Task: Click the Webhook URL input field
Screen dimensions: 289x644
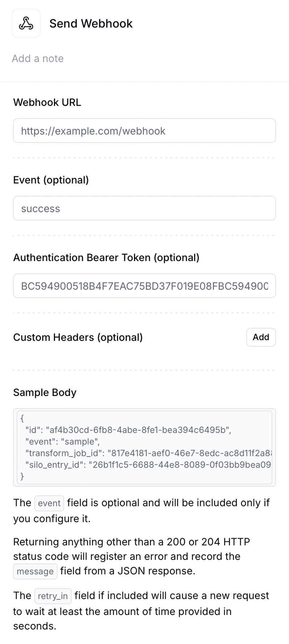Action: click(x=144, y=131)
